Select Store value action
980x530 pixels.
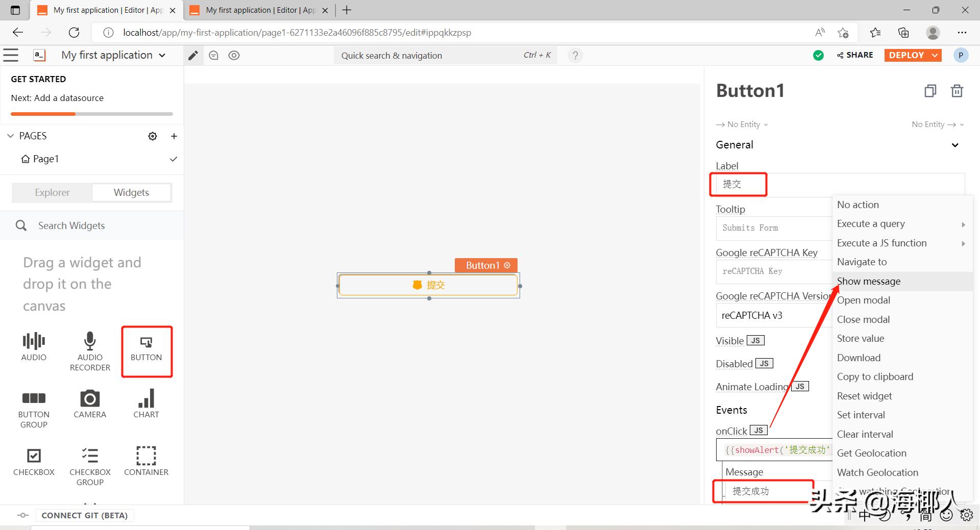coord(902,339)
